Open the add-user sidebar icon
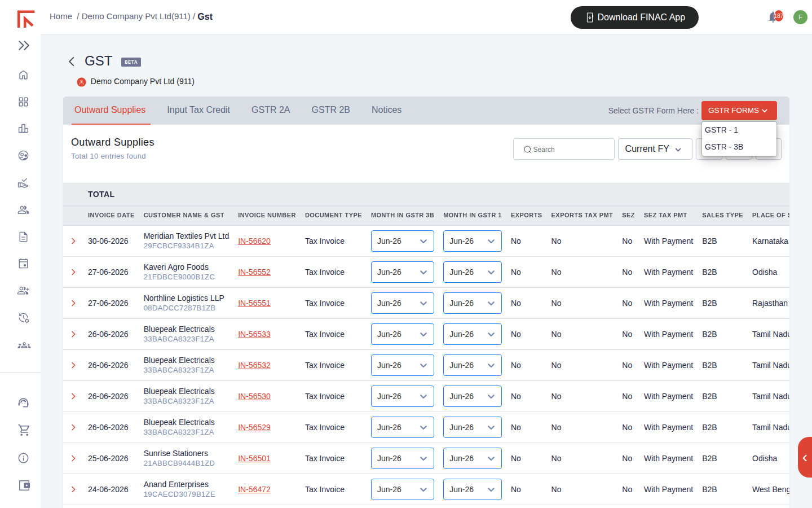The height and width of the screenshot is (508, 812). click(x=23, y=291)
